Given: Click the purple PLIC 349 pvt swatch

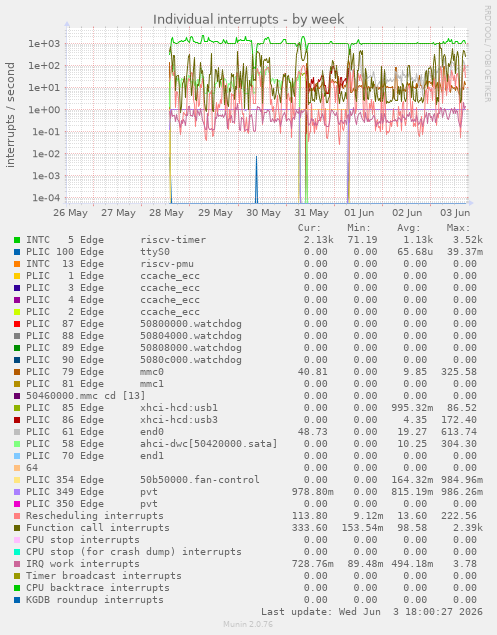Looking at the screenshot, I should (17, 492).
